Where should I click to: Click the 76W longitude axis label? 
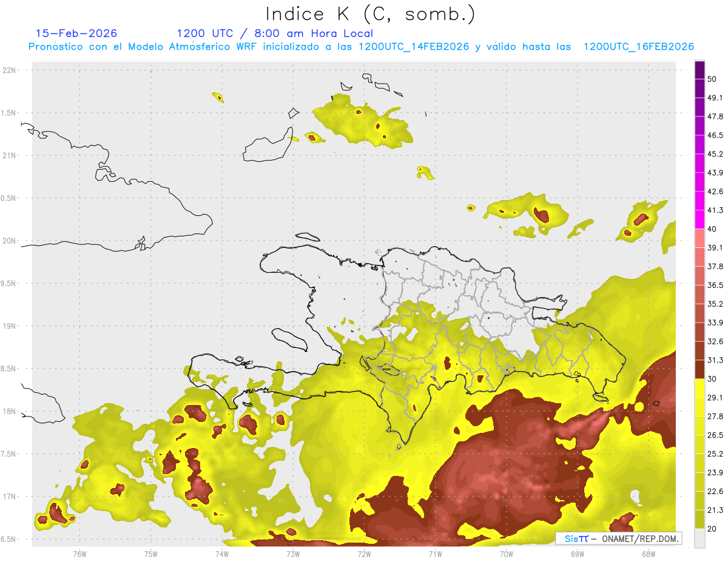point(79,554)
